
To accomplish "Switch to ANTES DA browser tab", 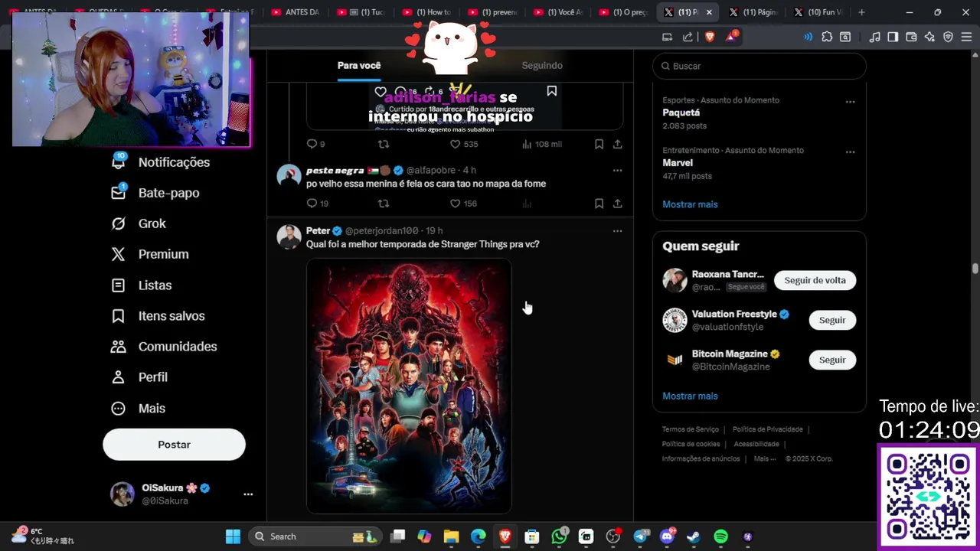I will pyautogui.click(x=295, y=12).
